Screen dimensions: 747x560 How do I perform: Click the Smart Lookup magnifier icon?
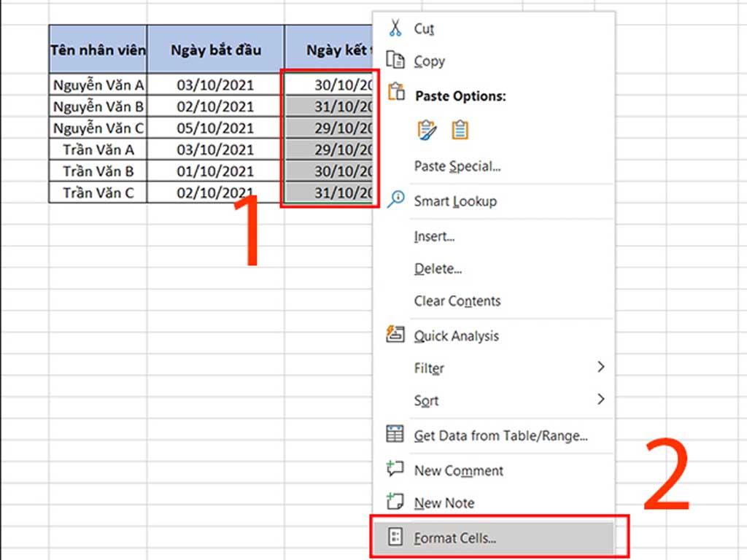click(x=395, y=201)
